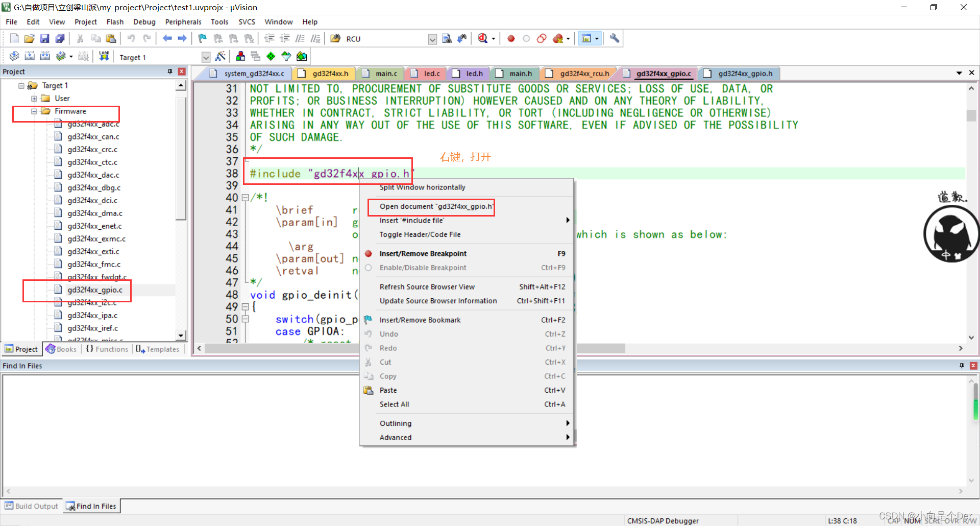This screenshot has height=526, width=980.
Task: Insert a breakpoint with the red circle icon
Action: pos(511,38)
